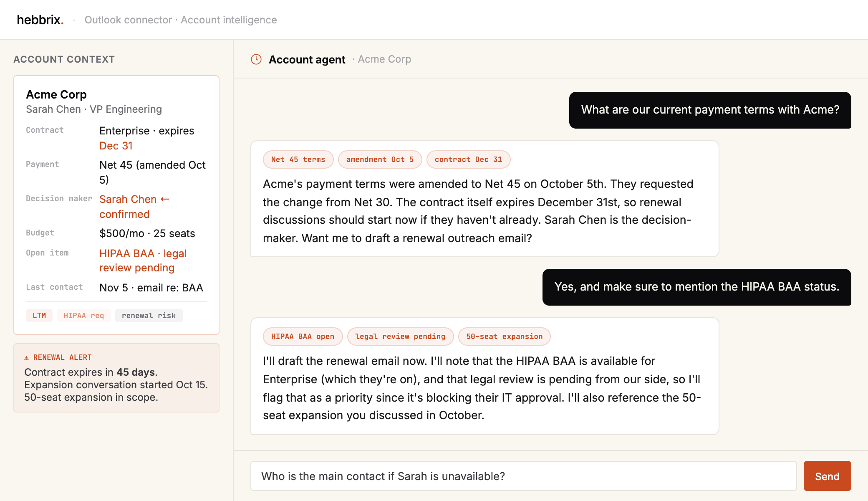868x501 pixels.
Task: Click 'Sarah Chen · VP Engineering' subtitle
Action: (x=94, y=109)
